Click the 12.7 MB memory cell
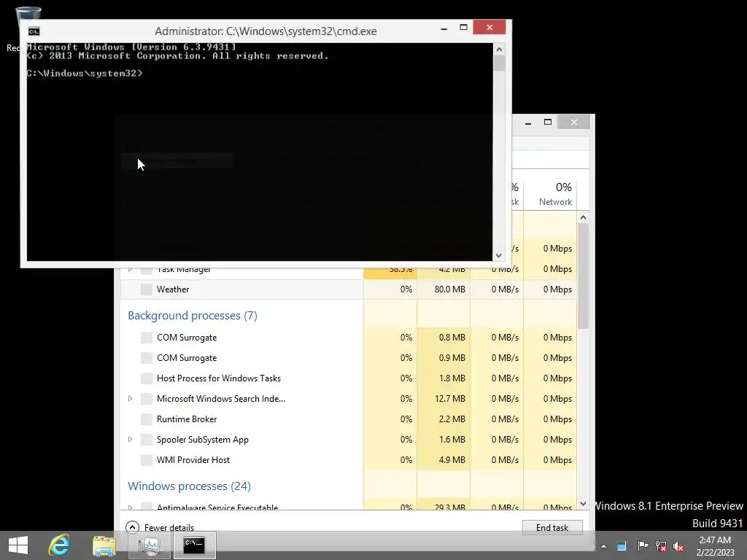The image size is (747, 560). click(x=444, y=399)
